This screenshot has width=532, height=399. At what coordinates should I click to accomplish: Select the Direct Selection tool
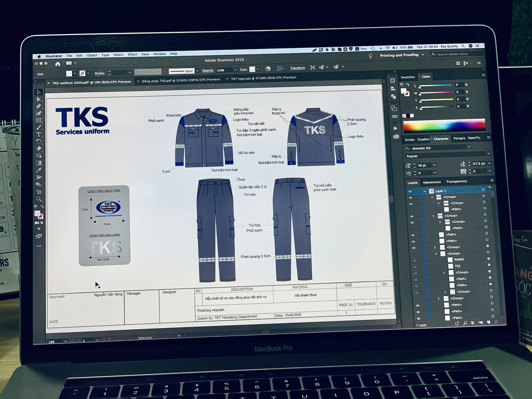click(39, 99)
